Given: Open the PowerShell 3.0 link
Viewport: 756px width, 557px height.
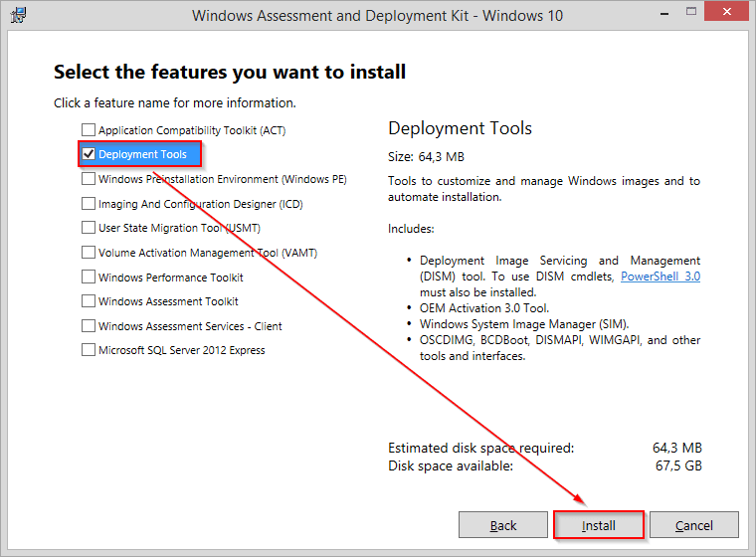Looking at the screenshot, I should pos(661,277).
